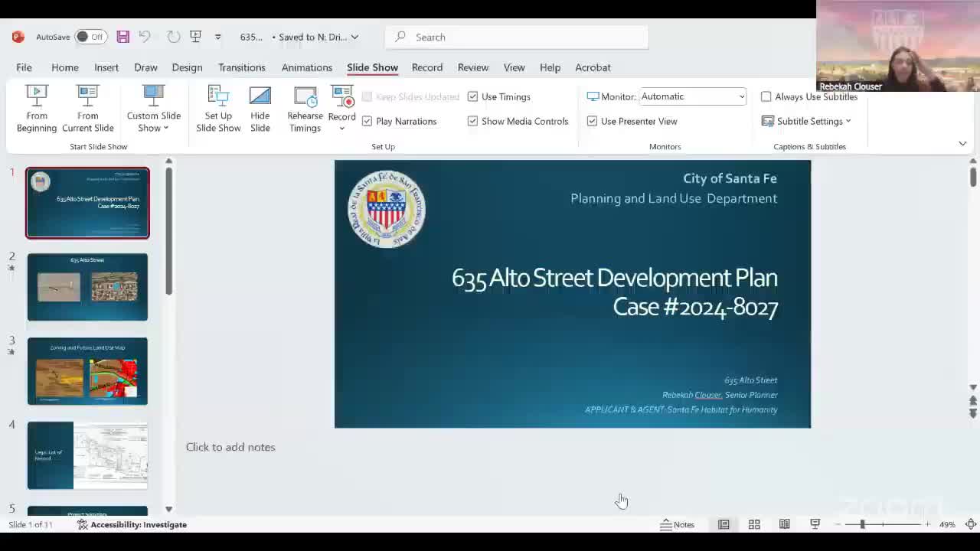Start slide show From Beginning
The width and height of the screenshot is (980, 551).
coord(37,109)
